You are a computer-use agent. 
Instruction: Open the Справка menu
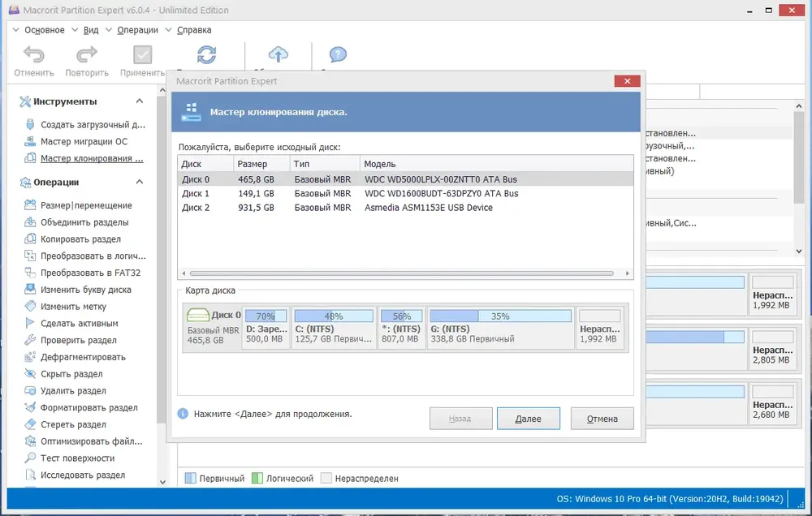pyautogui.click(x=194, y=30)
